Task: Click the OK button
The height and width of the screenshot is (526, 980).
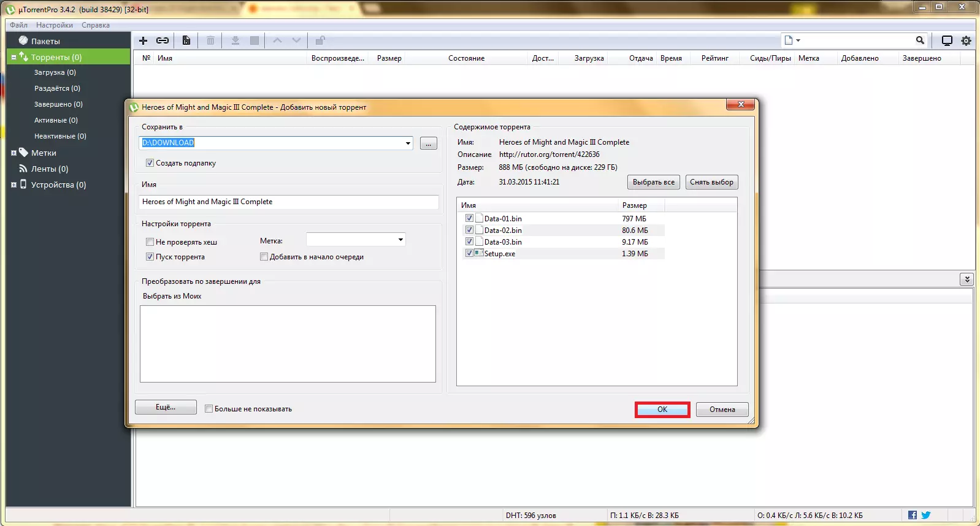Action: tap(662, 410)
